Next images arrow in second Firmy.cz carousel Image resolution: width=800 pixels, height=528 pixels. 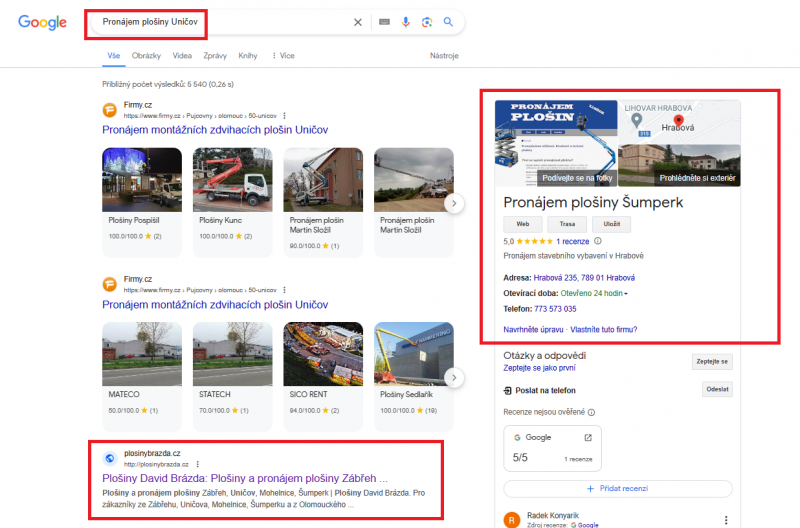click(454, 378)
